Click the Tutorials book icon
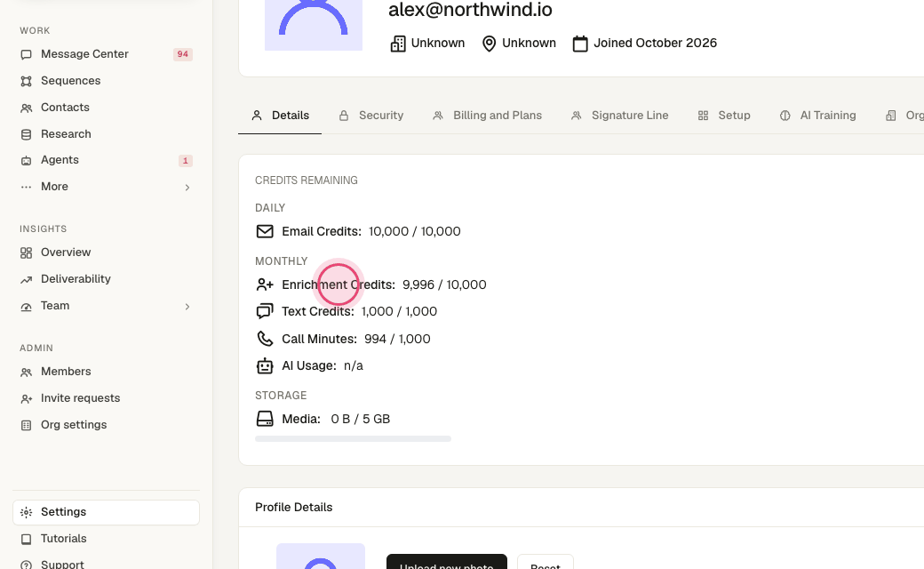 [x=26, y=539]
